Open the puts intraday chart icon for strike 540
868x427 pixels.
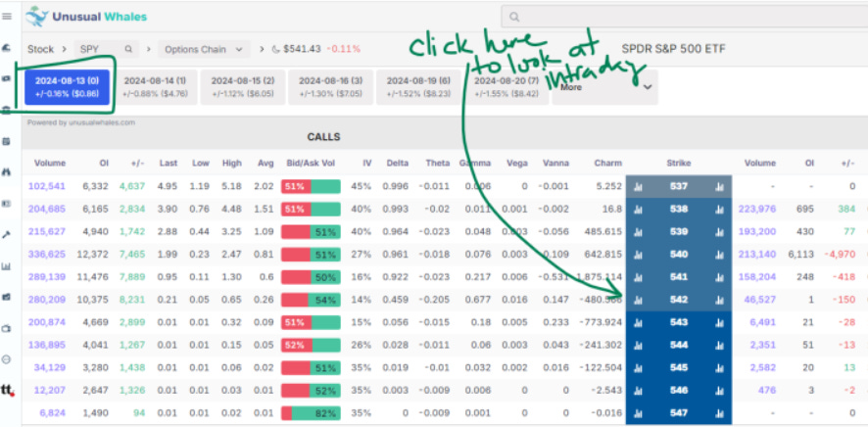[719, 255]
